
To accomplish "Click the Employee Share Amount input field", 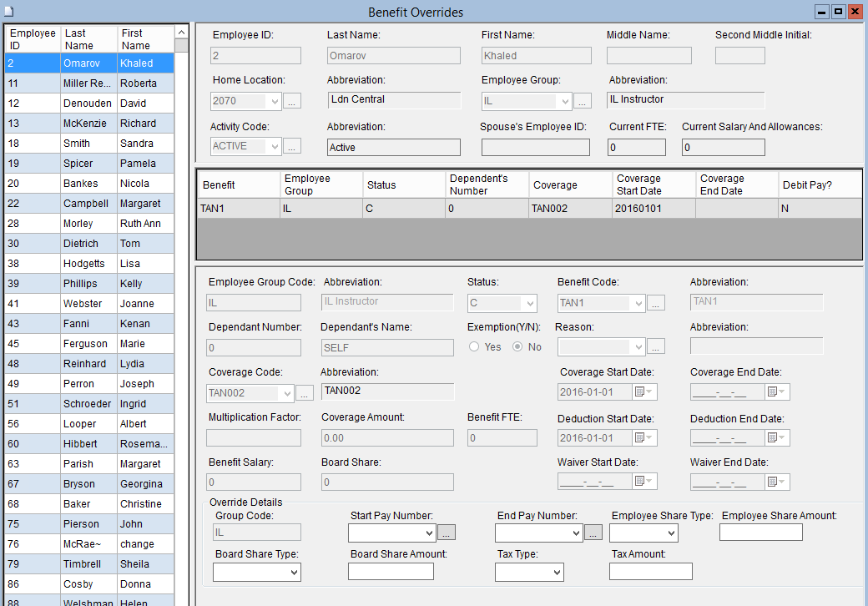I will pyautogui.click(x=760, y=533).
